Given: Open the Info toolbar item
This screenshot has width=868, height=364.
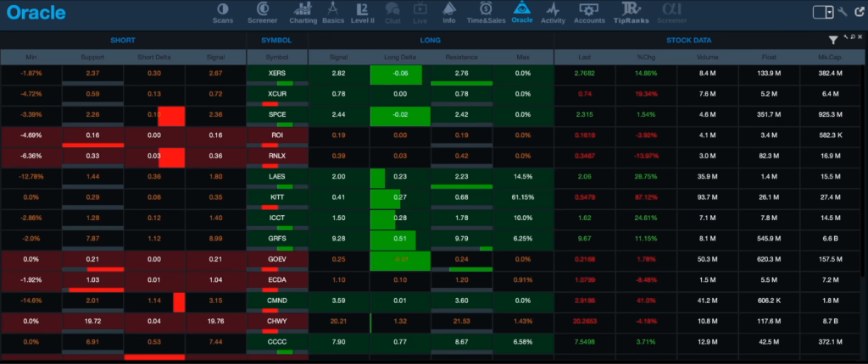Looking at the screenshot, I should [x=448, y=12].
